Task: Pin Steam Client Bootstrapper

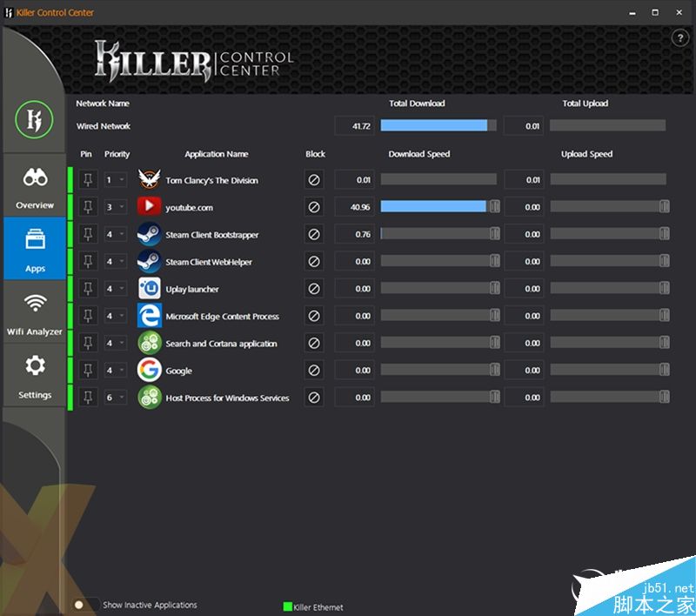Action: pos(88,234)
